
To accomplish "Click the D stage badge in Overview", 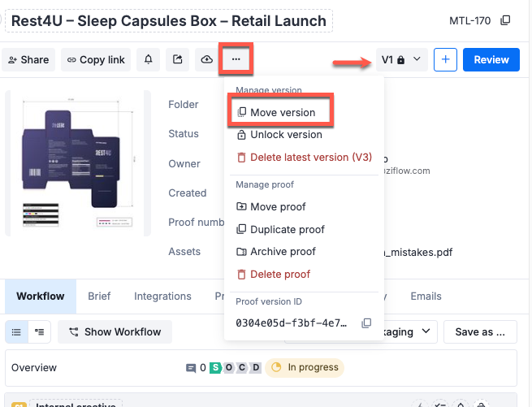I will 256,367.
